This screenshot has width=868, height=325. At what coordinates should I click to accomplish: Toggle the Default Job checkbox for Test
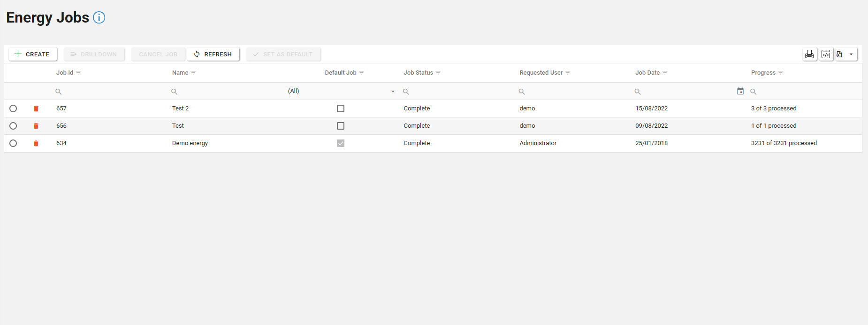(x=341, y=126)
